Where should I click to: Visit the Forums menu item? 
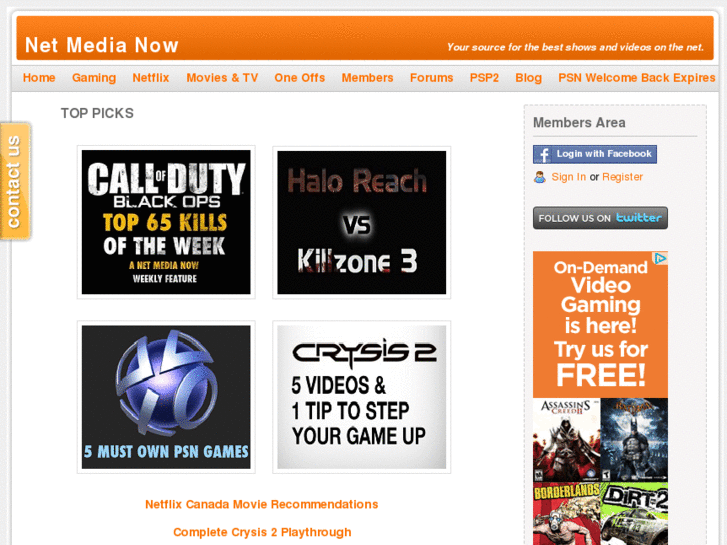click(x=431, y=78)
